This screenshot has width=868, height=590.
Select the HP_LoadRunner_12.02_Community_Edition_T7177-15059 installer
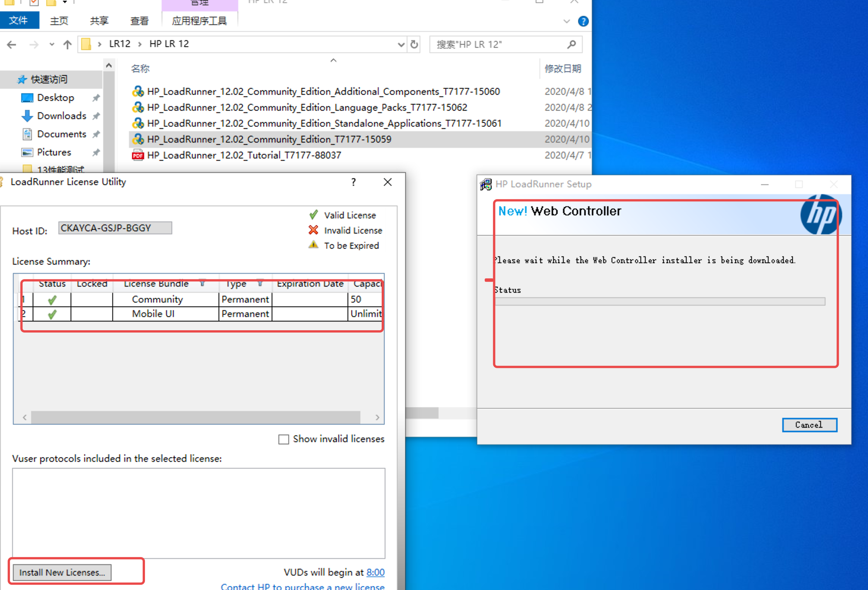[269, 139]
